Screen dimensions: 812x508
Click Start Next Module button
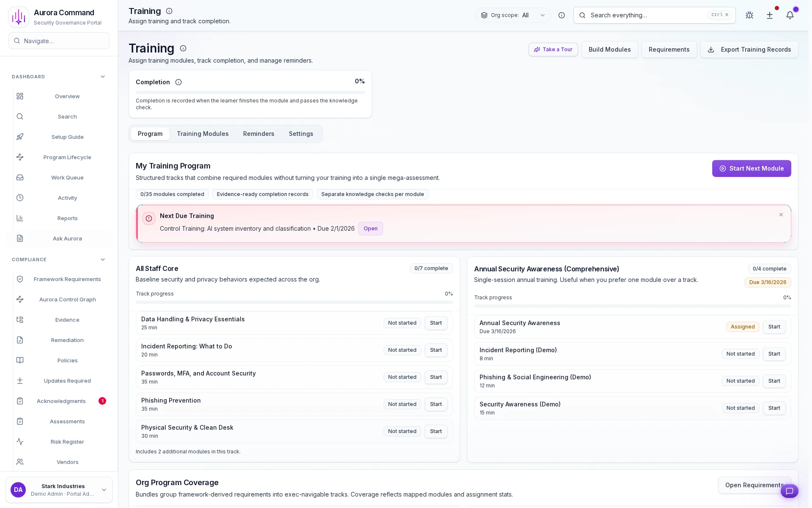[751, 168]
